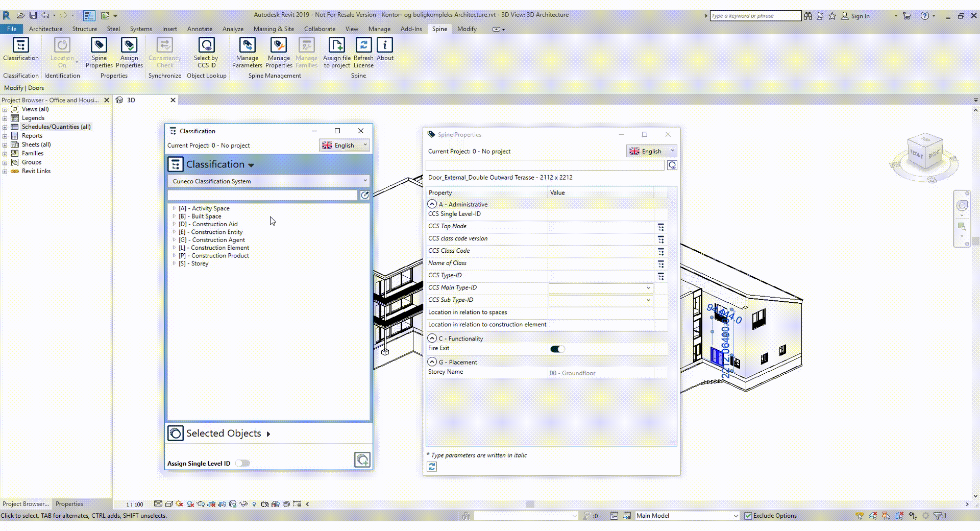Switch to Properties tab at bottom left
Image resolution: width=980 pixels, height=531 pixels.
(x=69, y=504)
